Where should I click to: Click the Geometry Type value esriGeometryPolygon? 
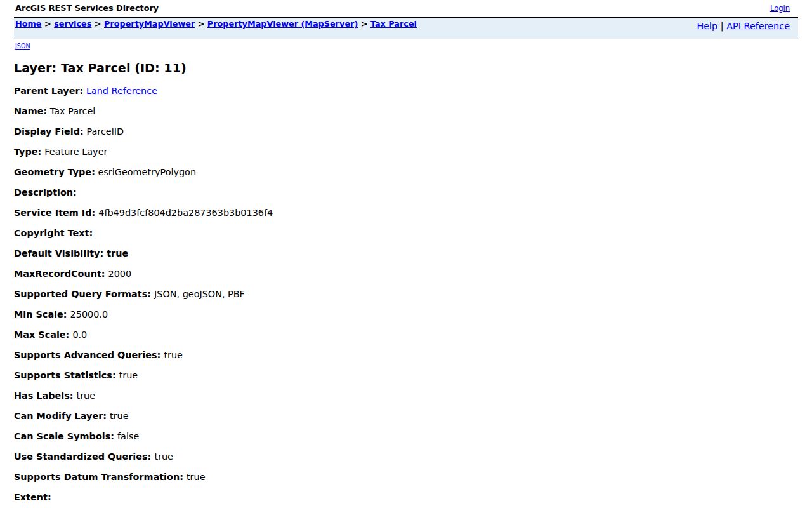(147, 172)
